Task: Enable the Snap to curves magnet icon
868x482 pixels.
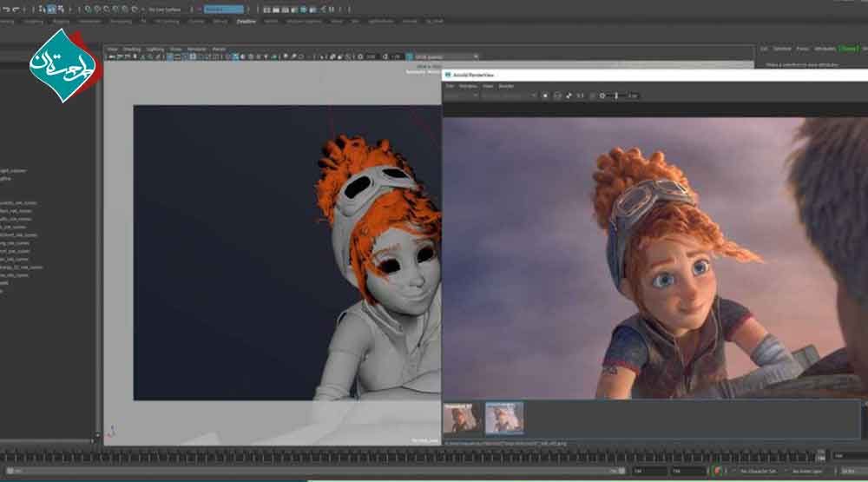Action: tap(97, 10)
